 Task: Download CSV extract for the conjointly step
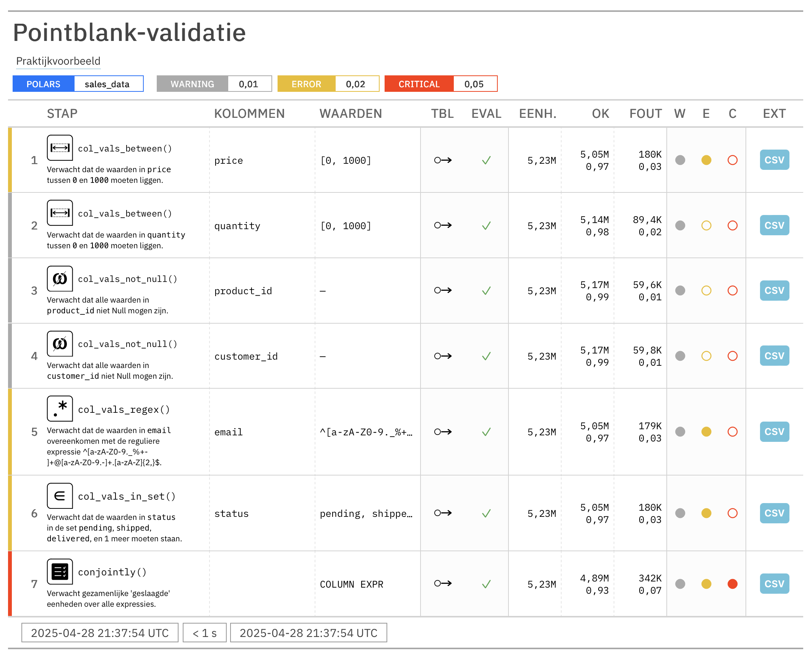(x=774, y=584)
